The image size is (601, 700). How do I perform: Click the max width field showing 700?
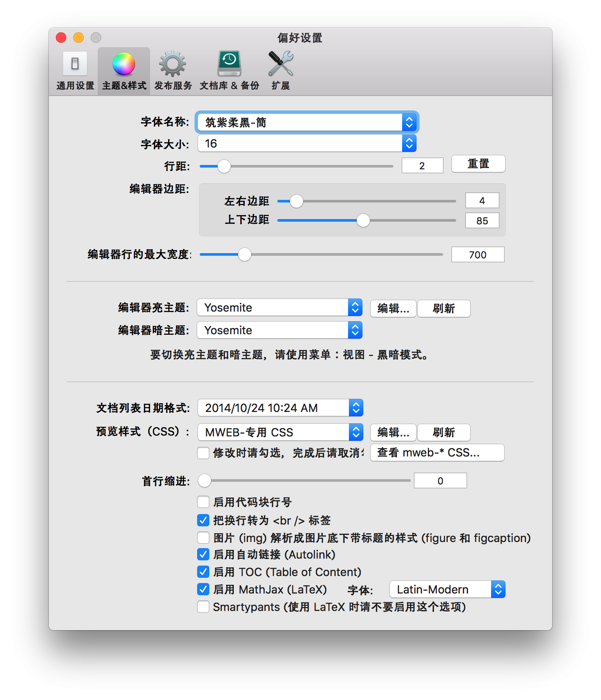click(478, 254)
